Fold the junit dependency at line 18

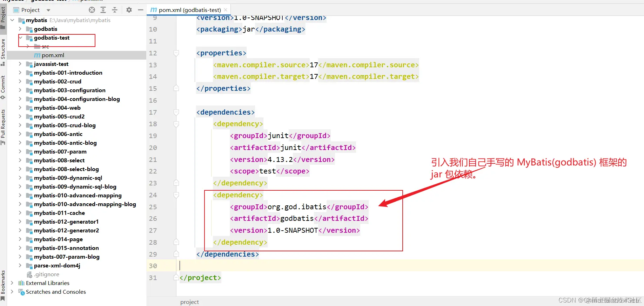coord(176,124)
